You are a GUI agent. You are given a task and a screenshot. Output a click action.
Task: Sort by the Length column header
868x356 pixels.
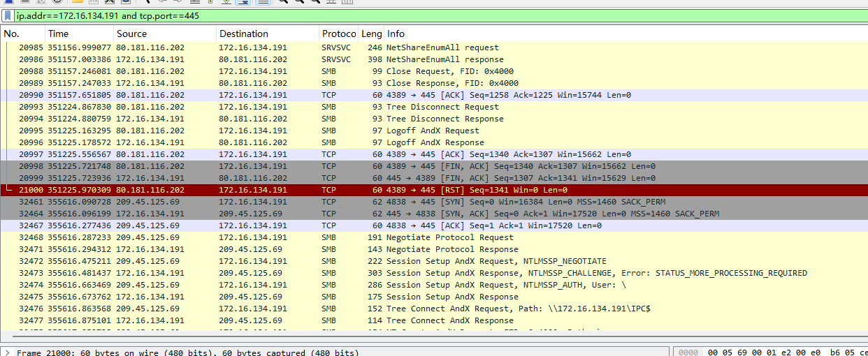click(371, 34)
